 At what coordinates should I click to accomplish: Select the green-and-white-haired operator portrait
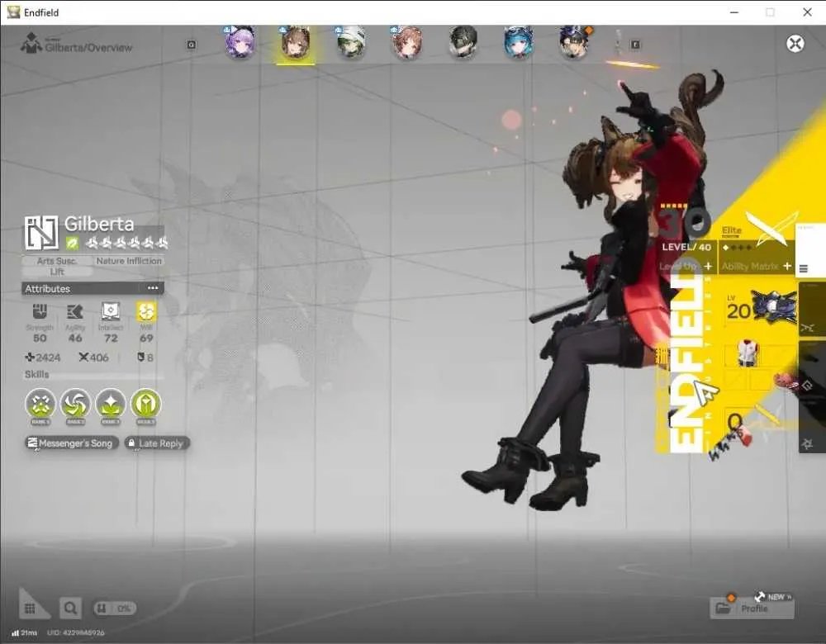coord(351,41)
